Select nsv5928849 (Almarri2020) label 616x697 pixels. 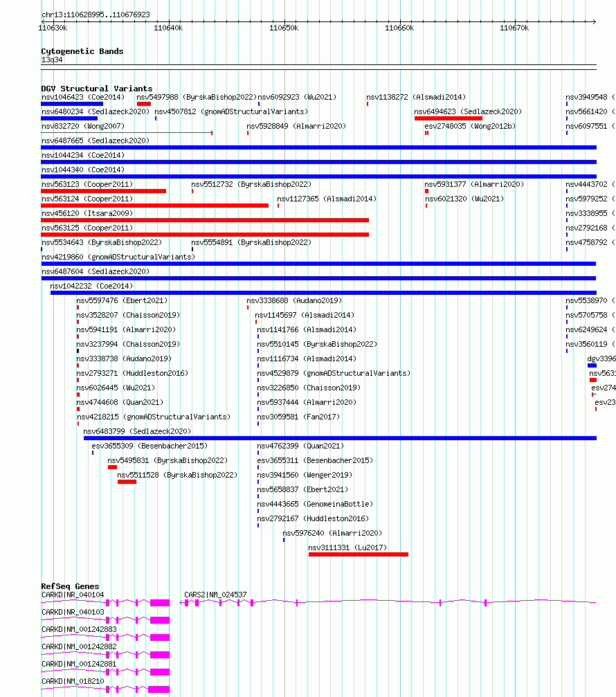pos(296,126)
